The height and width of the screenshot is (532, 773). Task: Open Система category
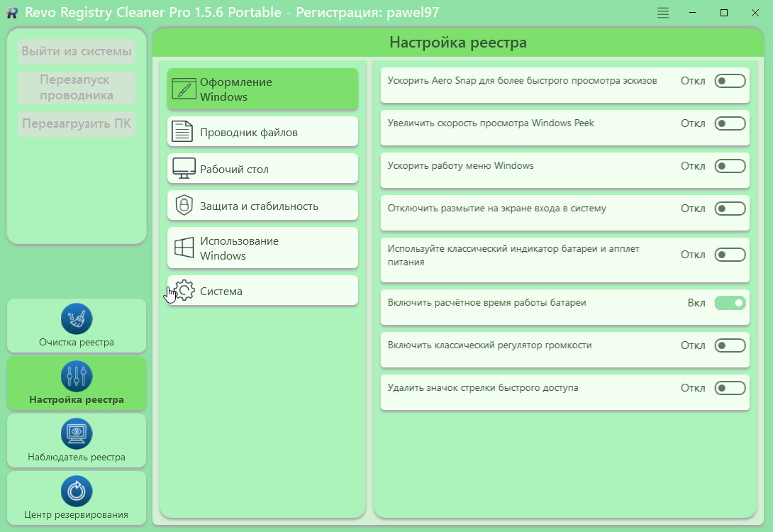[x=263, y=290]
